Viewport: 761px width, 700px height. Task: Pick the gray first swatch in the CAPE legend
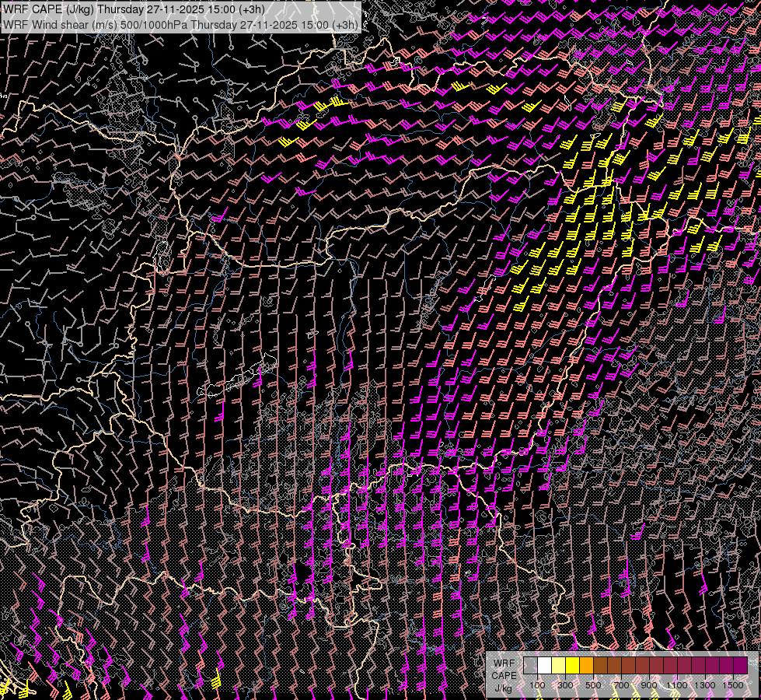tap(530, 665)
